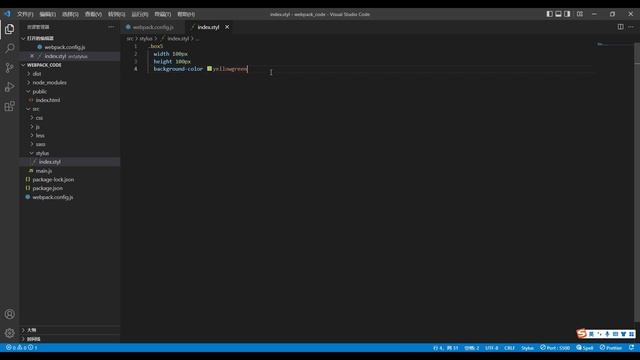
Task: Open the notifications bell in status bar
Action: (631, 348)
